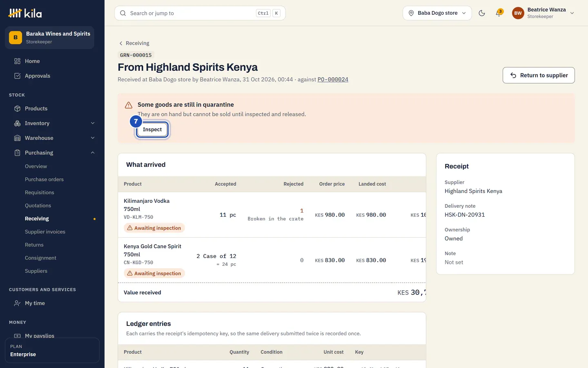Open the notifications bell
The image size is (588, 368).
499,13
